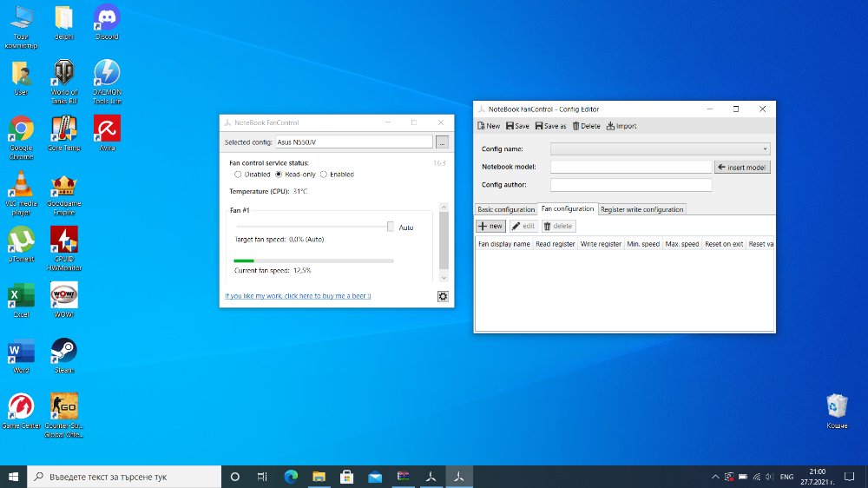Open NoteBook FanControl settings gear
868x488 pixels.
tap(443, 296)
